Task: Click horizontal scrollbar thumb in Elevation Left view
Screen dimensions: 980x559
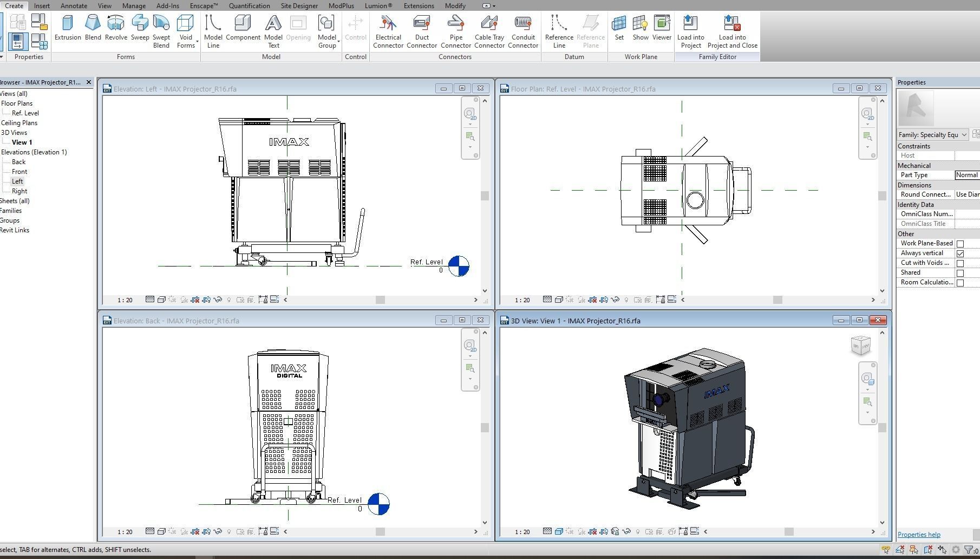Action: (380, 300)
